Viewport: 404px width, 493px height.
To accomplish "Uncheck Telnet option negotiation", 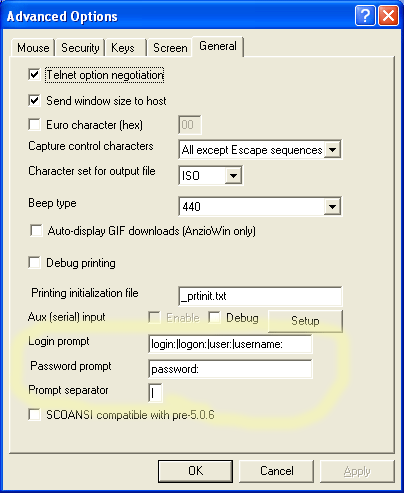I will (x=34, y=75).
